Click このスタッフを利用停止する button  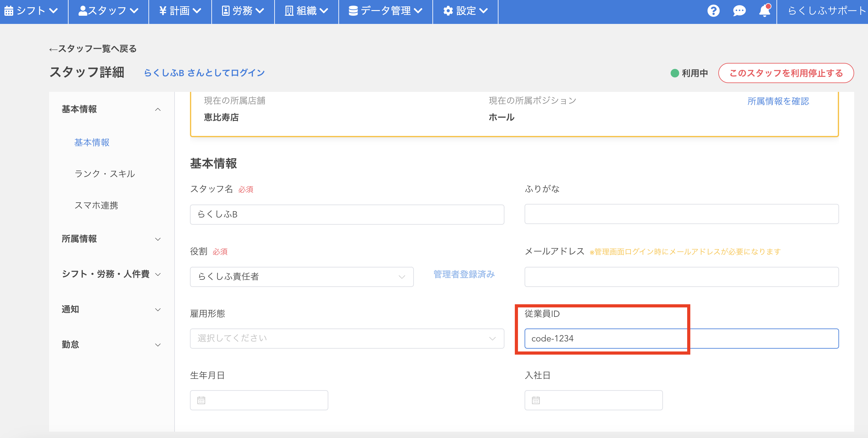click(x=786, y=73)
